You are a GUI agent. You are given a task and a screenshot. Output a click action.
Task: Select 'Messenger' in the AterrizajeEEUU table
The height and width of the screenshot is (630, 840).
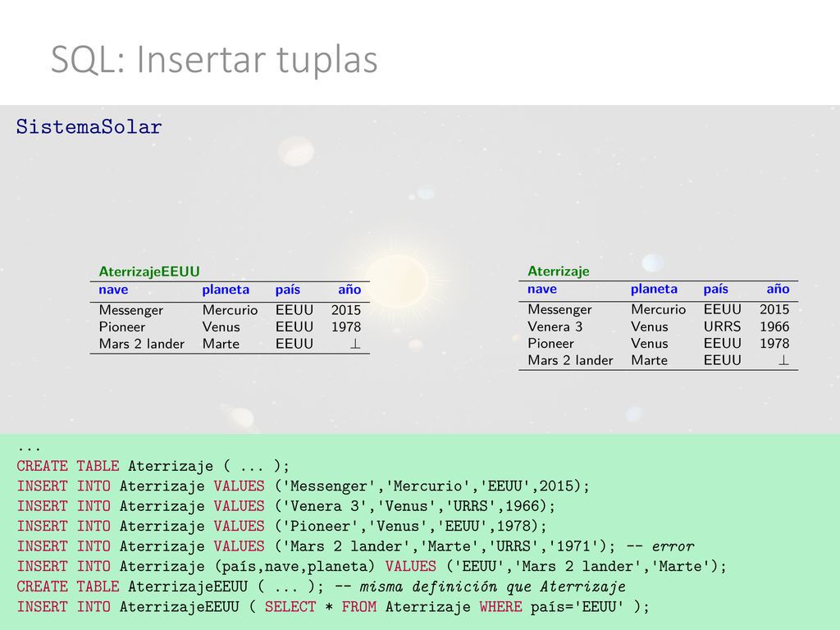131,311
